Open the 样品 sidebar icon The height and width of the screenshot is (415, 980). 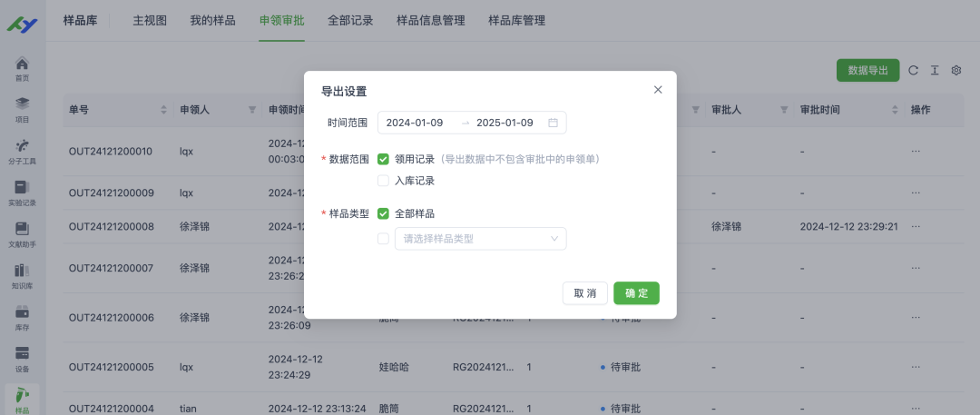click(22, 400)
